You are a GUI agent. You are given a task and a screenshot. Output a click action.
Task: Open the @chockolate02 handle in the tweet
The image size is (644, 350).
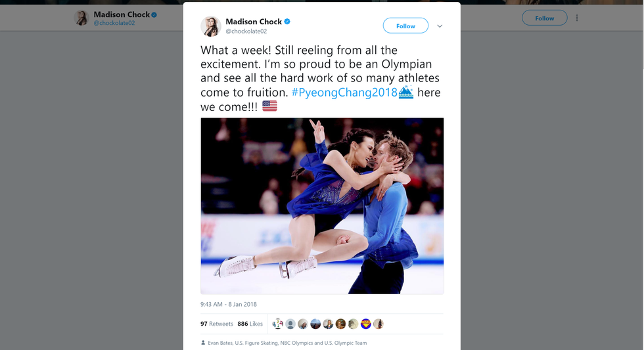point(246,31)
